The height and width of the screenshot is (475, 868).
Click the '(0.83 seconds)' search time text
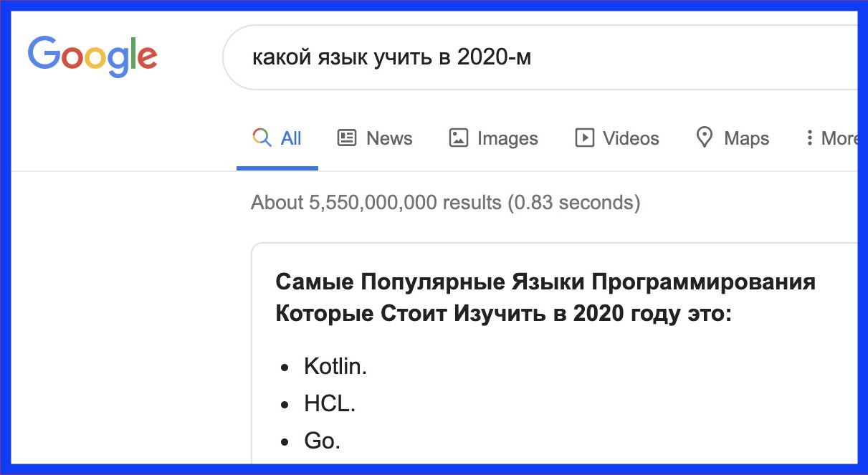click(573, 203)
